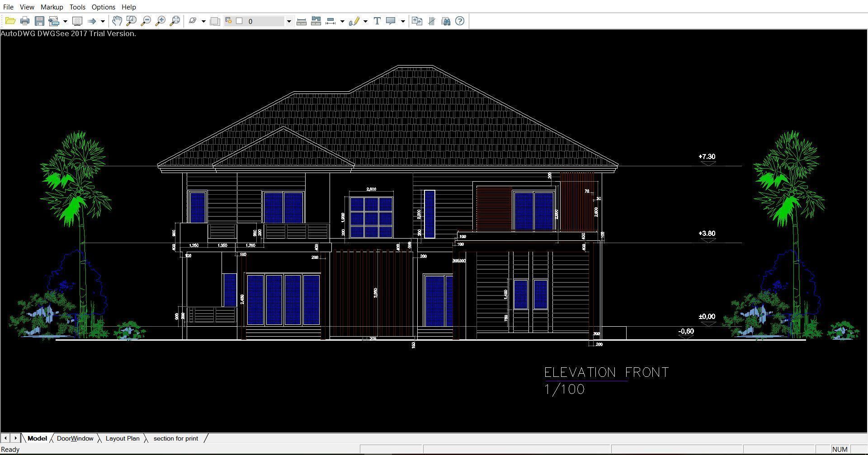Switch to the Model tab
Screen dimensions: 868x455
(37, 438)
